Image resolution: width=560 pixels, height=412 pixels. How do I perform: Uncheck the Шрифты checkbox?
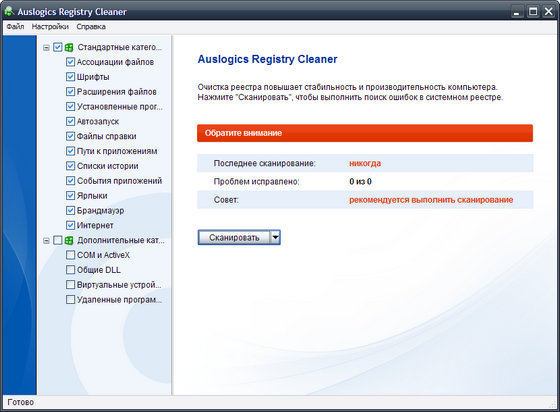[x=70, y=77]
